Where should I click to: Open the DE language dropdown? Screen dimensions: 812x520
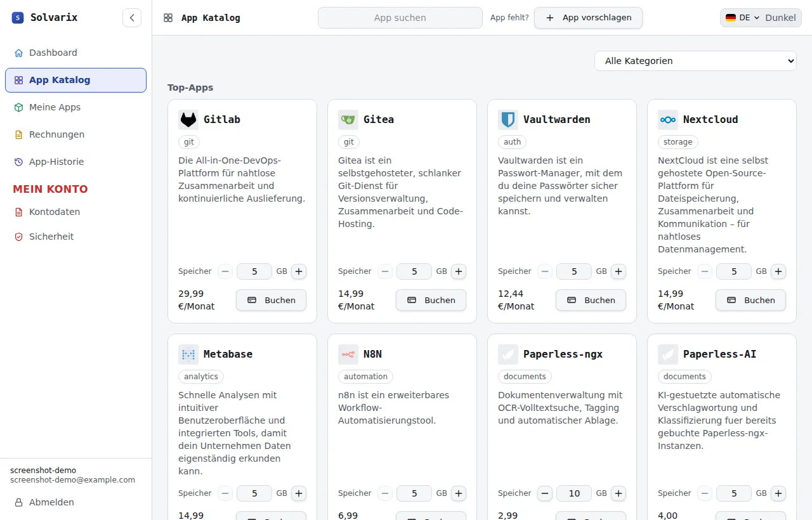click(x=742, y=18)
